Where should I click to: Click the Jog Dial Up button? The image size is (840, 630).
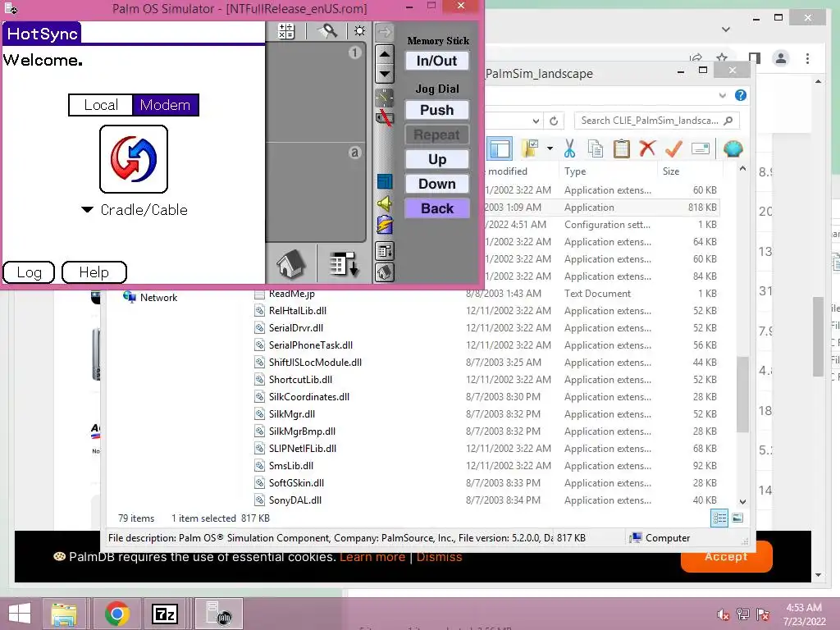click(436, 159)
